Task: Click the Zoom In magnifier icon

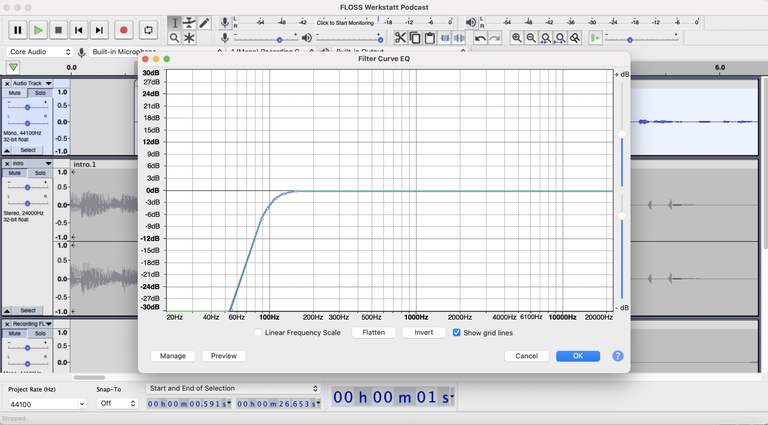Action: point(516,38)
